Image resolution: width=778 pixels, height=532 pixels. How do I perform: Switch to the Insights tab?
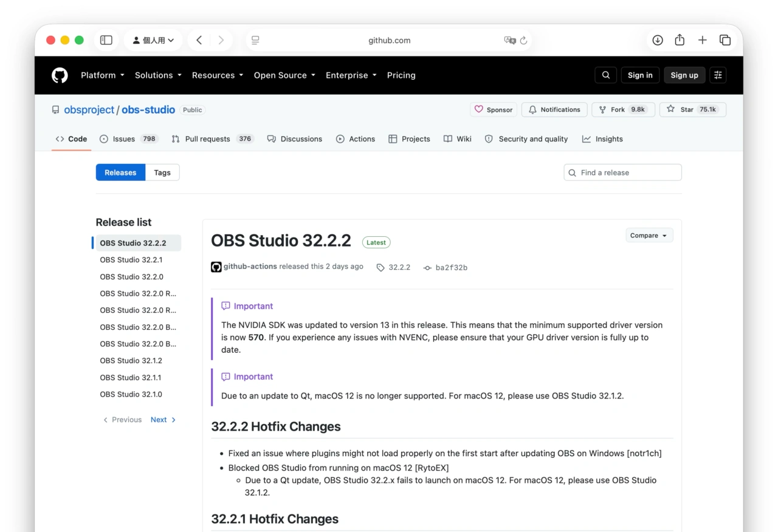click(602, 139)
